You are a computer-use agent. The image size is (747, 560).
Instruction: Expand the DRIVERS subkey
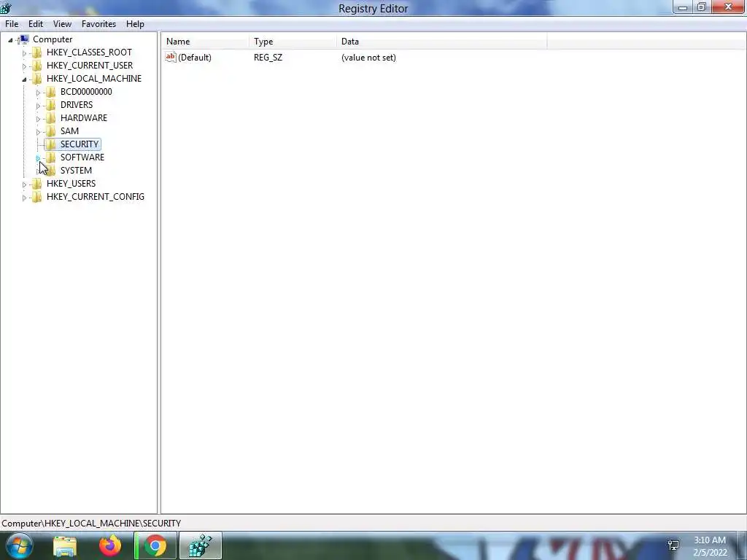coord(38,106)
